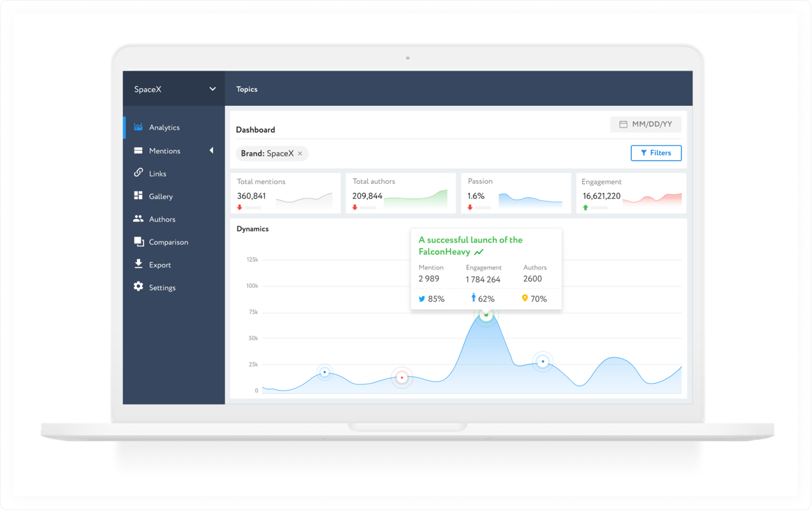The height and width of the screenshot is (511, 812).
Task: Switch to the Topics tab
Action: (x=247, y=89)
